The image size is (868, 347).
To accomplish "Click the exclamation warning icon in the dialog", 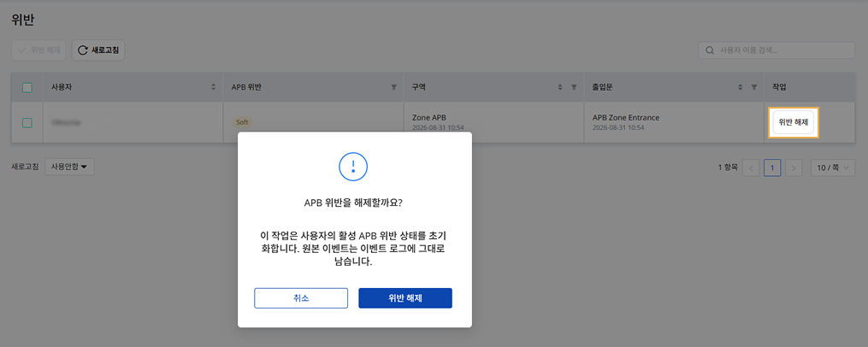I will pos(353,166).
